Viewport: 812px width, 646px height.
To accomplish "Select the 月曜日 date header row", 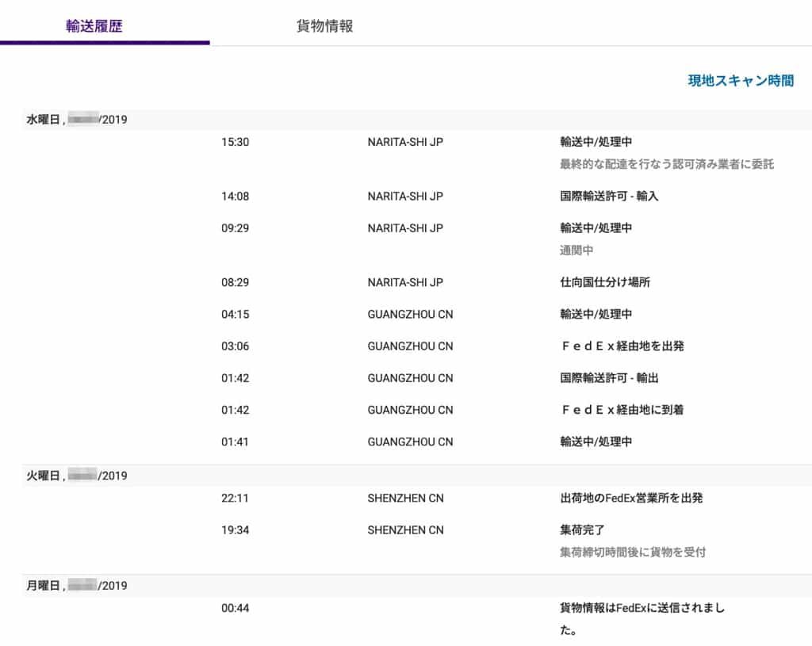I will coord(417,586).
